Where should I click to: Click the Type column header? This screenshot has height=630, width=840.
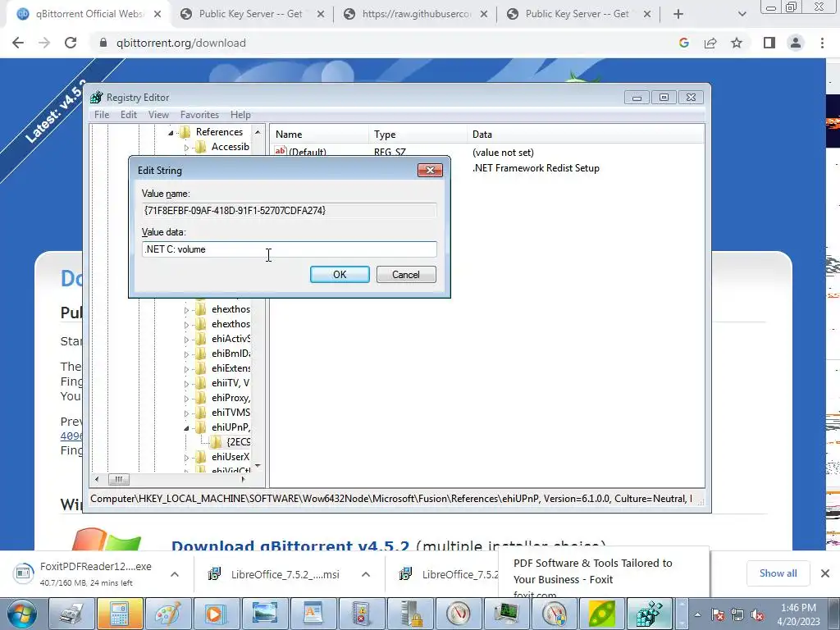pos(418,135)
